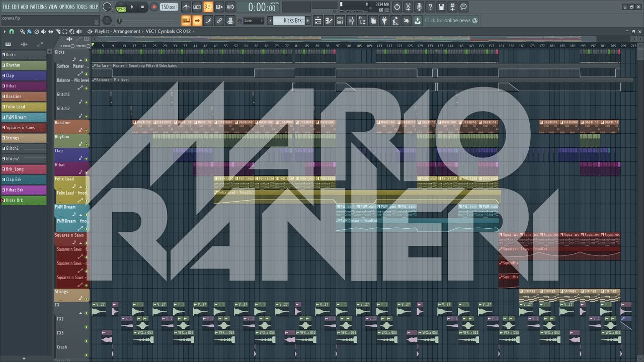Click the 150.000 tempo field
The height and width of the screenshot is (362, 644).
pyautogui.click(x=169, y=7)
